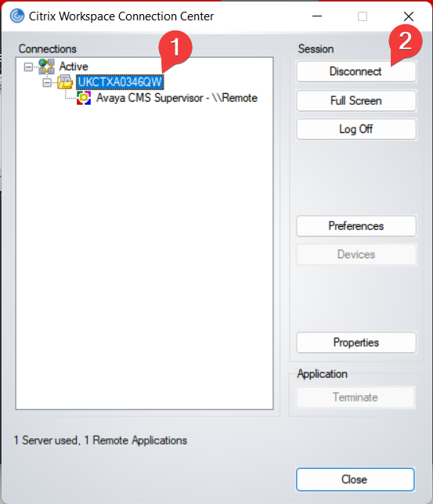The height and width of the screenshot is (504, 433).
Task: Click the Citrix Workspace logo icon
Action: tap(17, 16)
